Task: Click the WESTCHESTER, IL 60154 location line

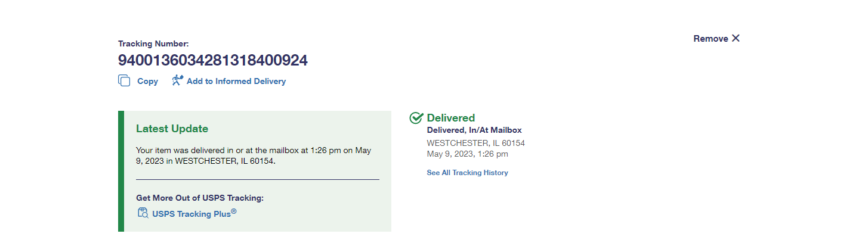Action: click(475, 143)
